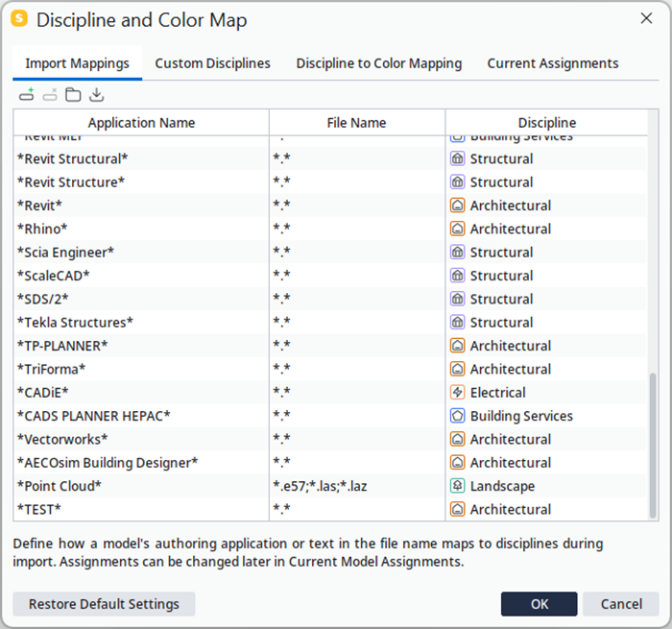Click the Electrical discipline text
This screenshot has width=672, height=629.
[497, 393]
